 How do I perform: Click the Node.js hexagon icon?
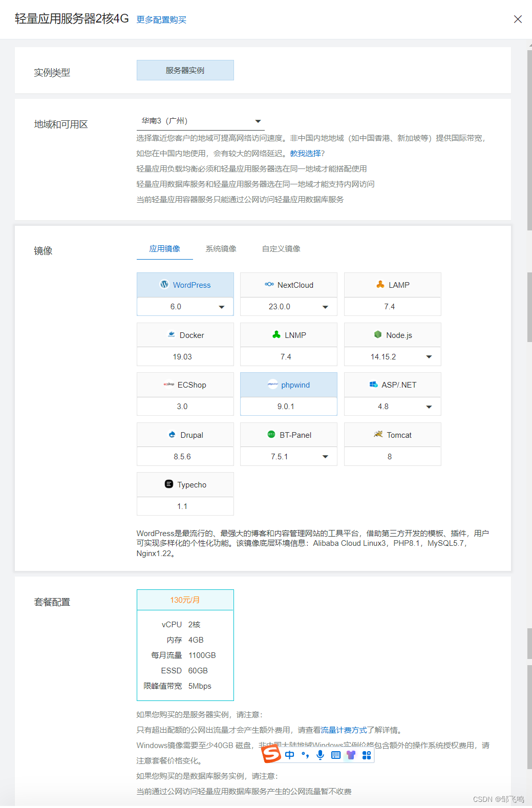378,335
